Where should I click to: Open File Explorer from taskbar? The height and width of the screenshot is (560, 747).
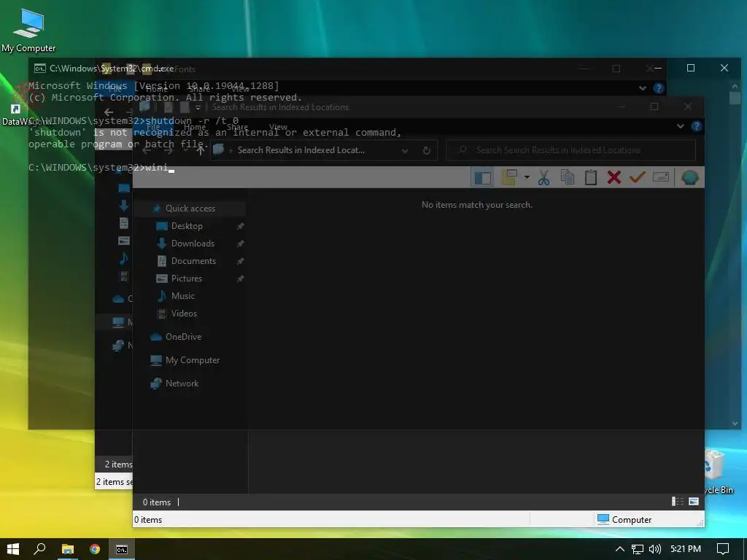68,549
